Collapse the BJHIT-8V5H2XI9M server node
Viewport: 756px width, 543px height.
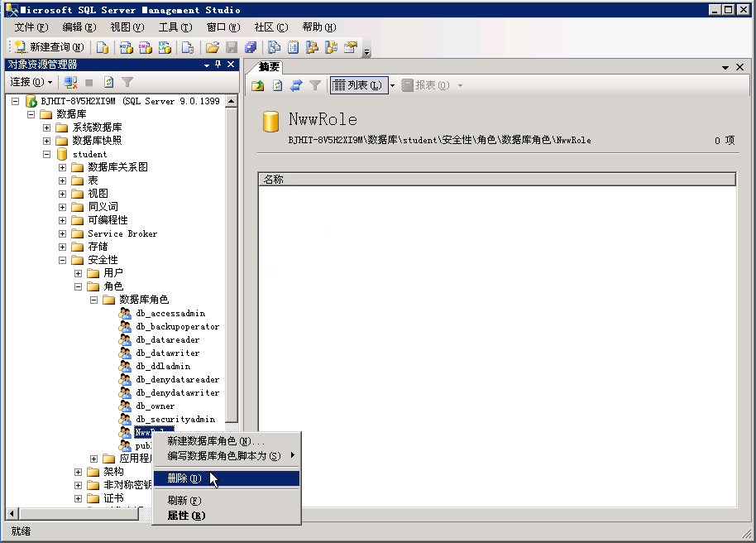16,101
